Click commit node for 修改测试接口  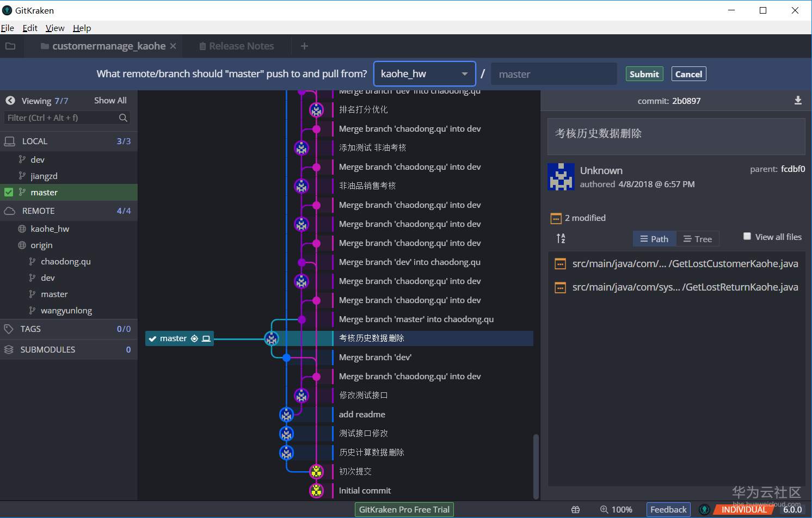click(302, 396)
